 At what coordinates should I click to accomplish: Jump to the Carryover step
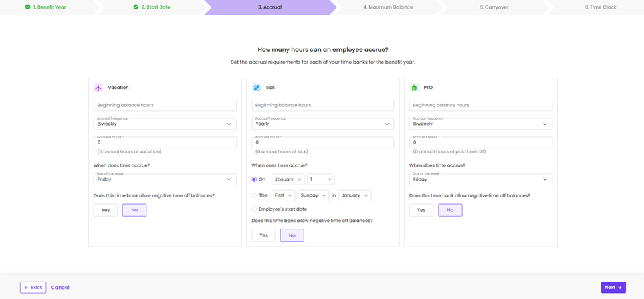pyautogui.click(x=494, y=7)
